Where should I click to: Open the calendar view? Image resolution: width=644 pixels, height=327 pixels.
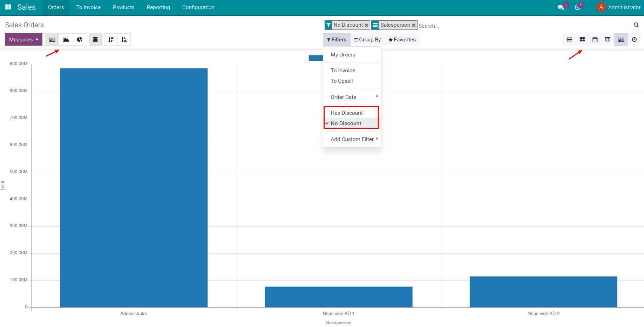tap(595, 40)
